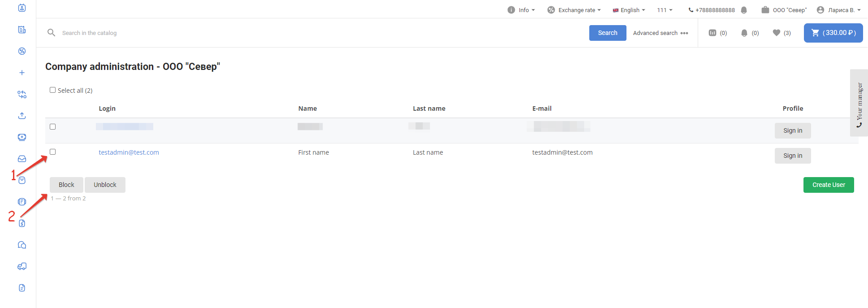Click the notification bell next to phone number
This screenshot has width=868, height=308.
[744, 10]
